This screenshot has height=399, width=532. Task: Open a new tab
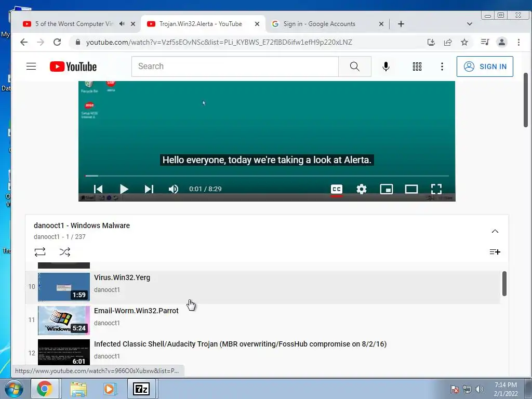tap(401, 24)
